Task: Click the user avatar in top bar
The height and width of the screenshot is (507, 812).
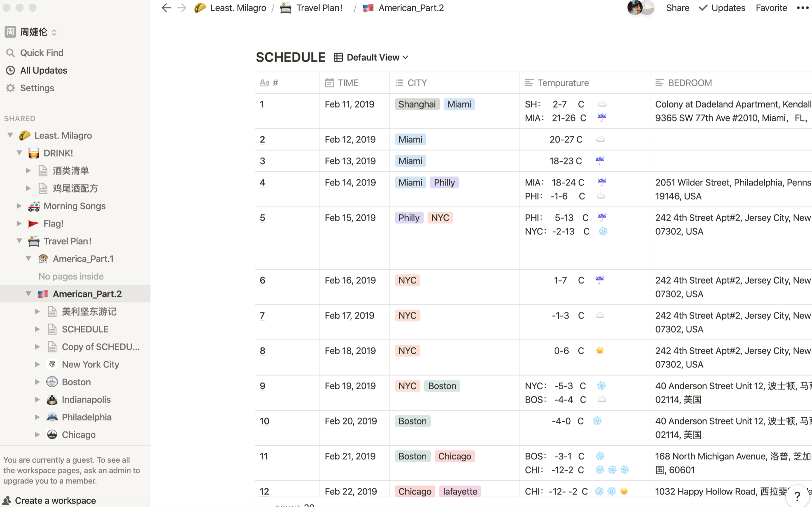Action: click(635, 8)
